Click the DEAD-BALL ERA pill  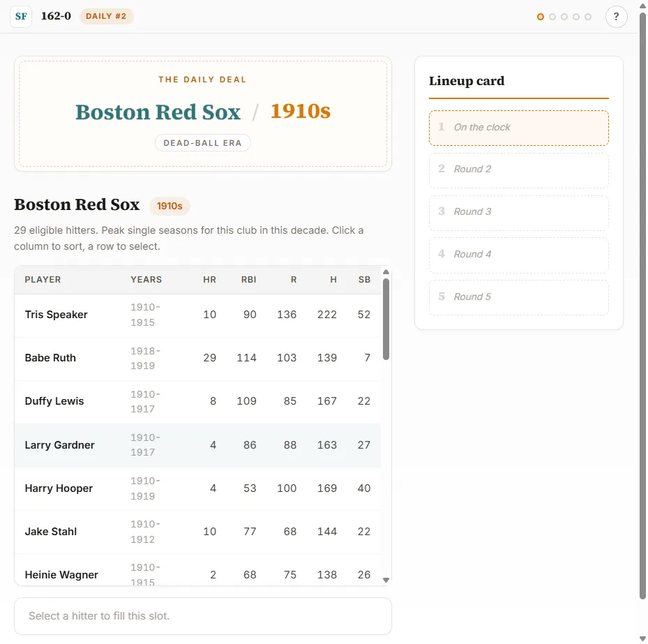(202, 143)
